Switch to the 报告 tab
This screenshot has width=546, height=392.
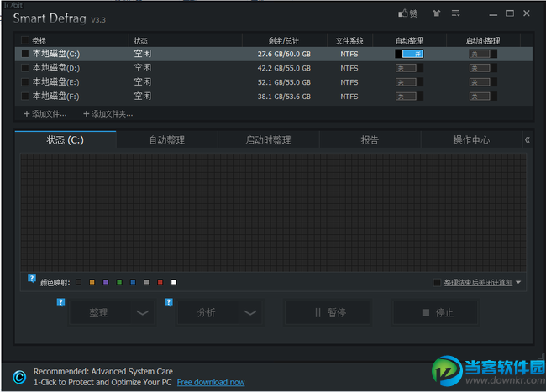click(370, 140)
